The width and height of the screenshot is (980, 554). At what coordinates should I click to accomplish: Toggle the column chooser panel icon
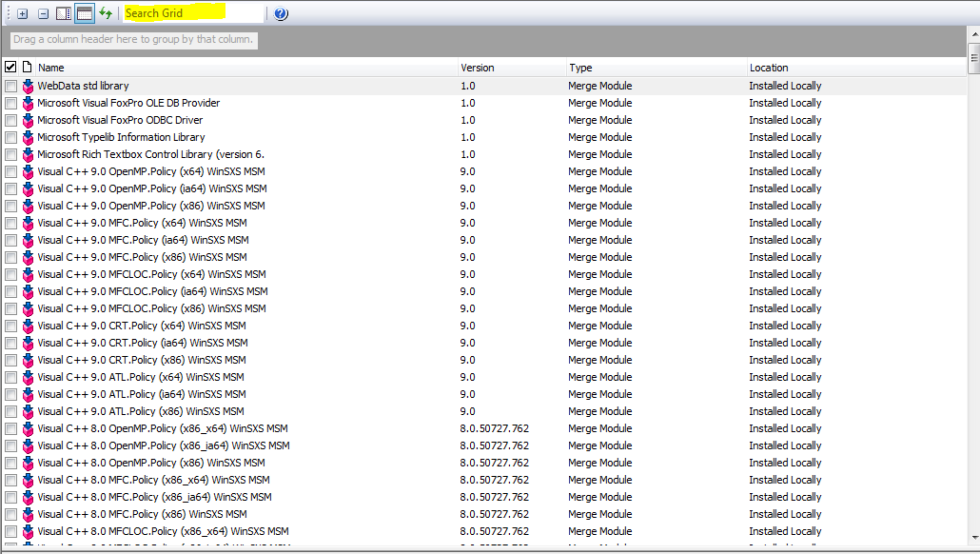[64, 14]
